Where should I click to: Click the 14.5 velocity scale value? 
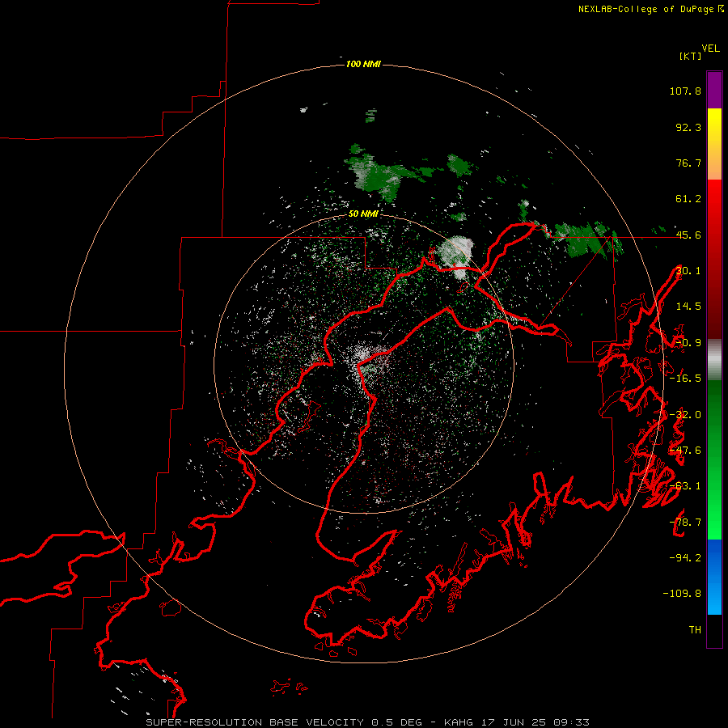[x=688, y=307]
